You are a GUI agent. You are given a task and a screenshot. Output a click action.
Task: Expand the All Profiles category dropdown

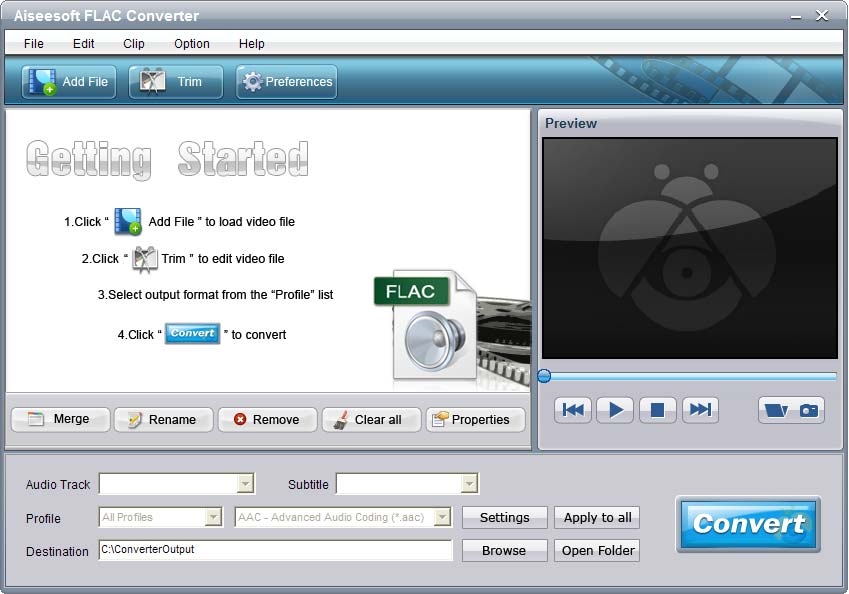point(214,517)
